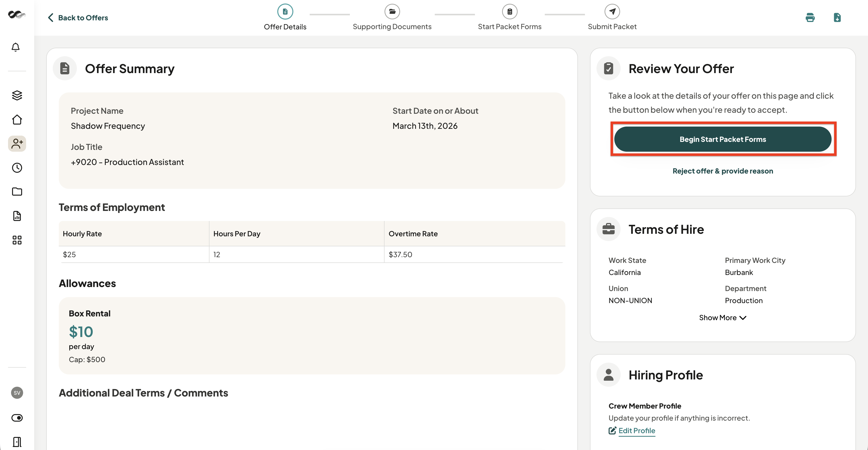Click Begin Start Packet Forms button
The height and width of the screenshot is (450, 868).
[723, 139]
